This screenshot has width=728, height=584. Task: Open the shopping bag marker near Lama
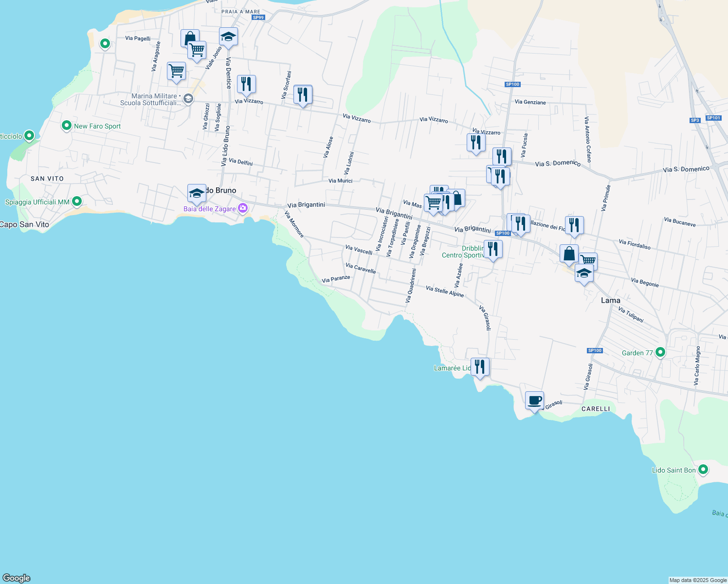point(569,254)
